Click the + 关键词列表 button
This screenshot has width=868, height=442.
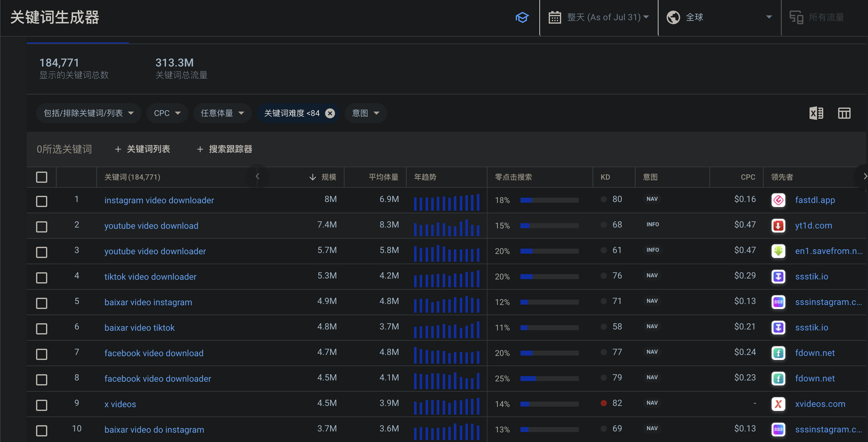142,149
